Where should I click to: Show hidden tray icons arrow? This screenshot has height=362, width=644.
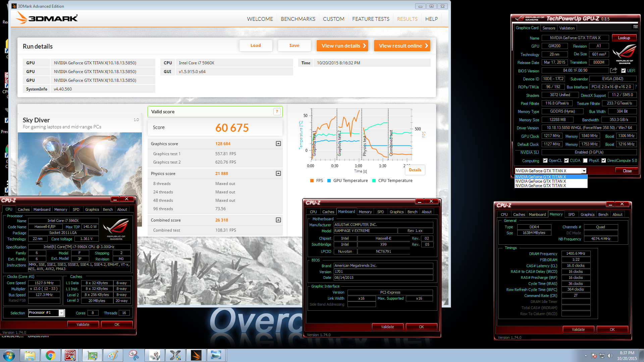(586, 356)
